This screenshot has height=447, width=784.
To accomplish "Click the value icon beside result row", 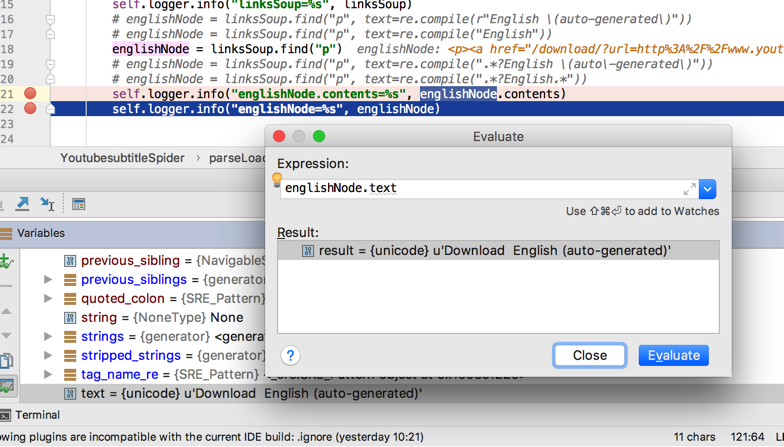I will pos(308,251).
